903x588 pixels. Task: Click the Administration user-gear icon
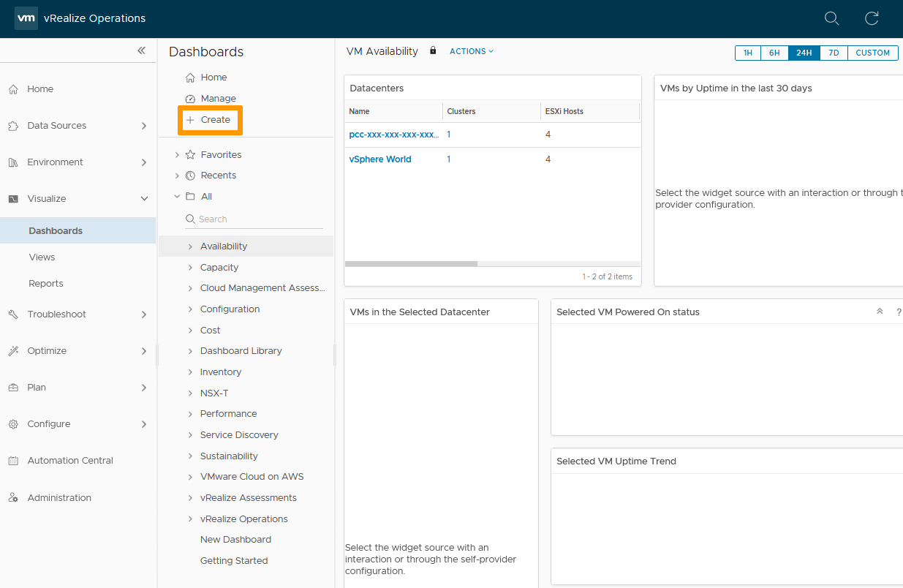(13, 498)
